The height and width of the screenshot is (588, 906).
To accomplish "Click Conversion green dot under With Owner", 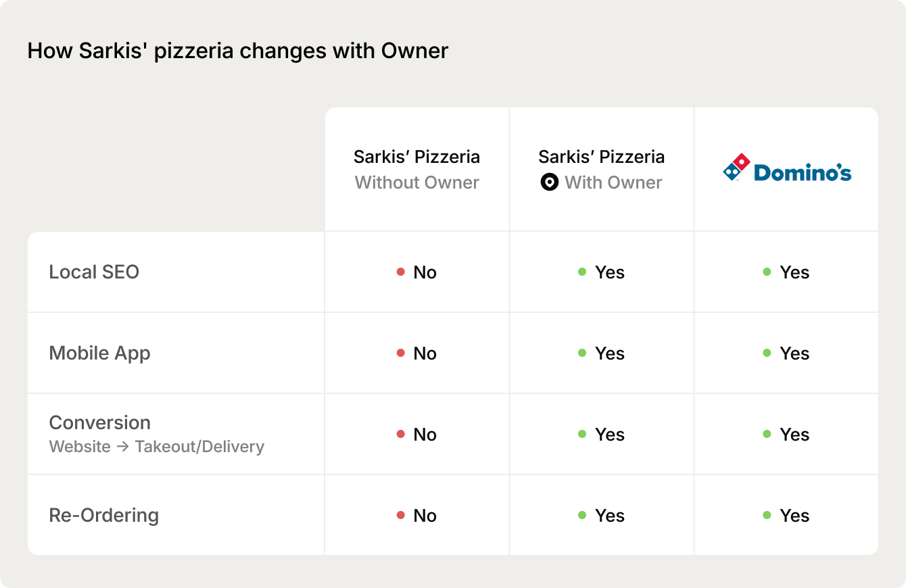I will click(x=582, y=435).
